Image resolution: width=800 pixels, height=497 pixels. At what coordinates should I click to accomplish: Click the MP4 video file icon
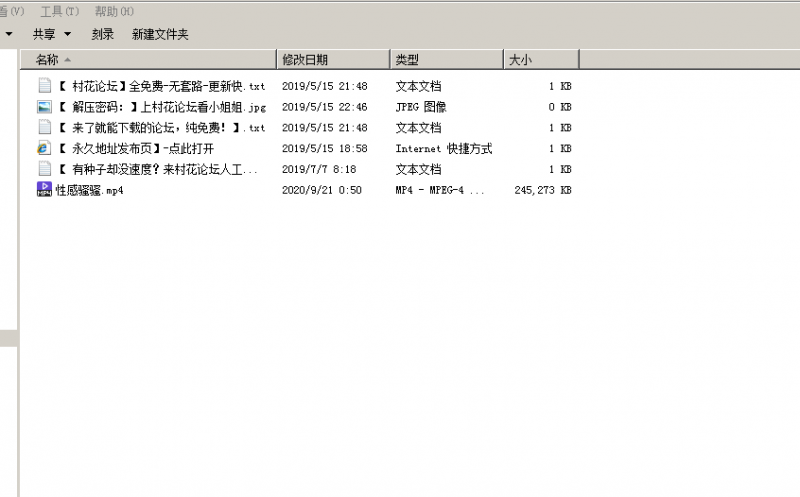click(x=44, y=190)
